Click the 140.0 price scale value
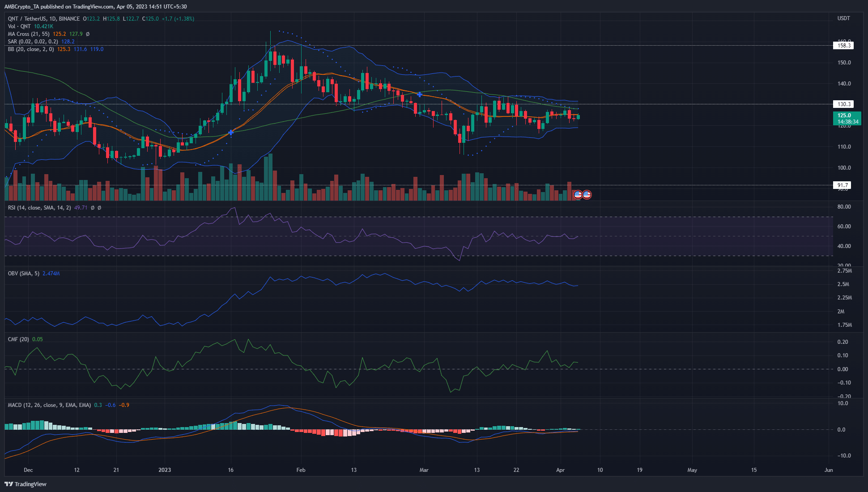Image resolution: width=868 pixels, height=492 pixels. [x=844, y=84]
